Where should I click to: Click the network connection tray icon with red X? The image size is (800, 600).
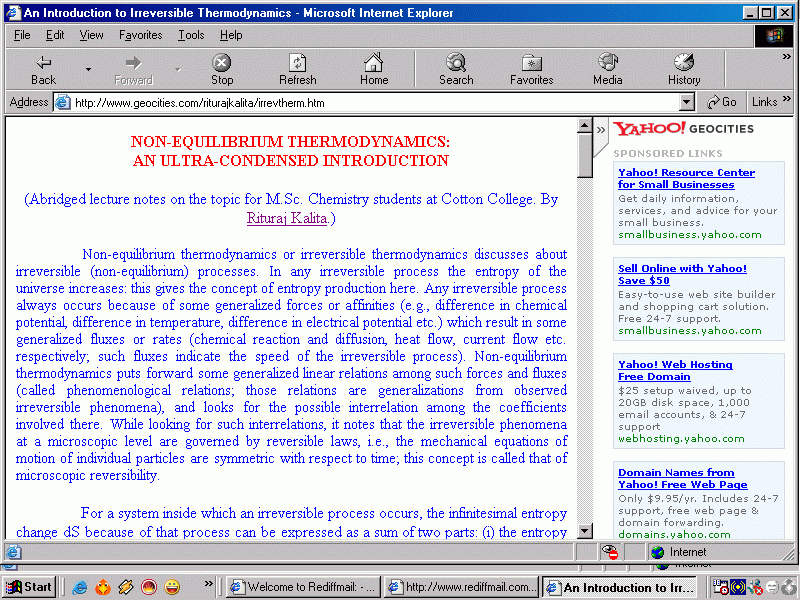755,587
